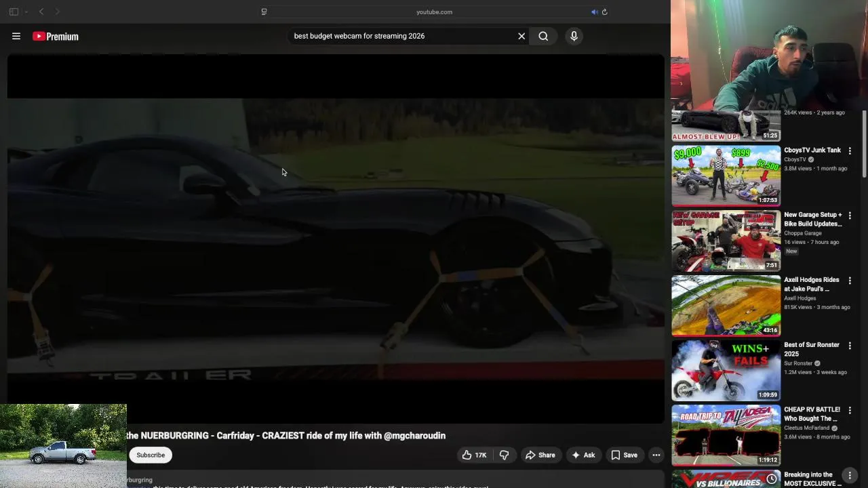
Task: Open options menu for New Garage Setup video
Action: tap(850, 216)
